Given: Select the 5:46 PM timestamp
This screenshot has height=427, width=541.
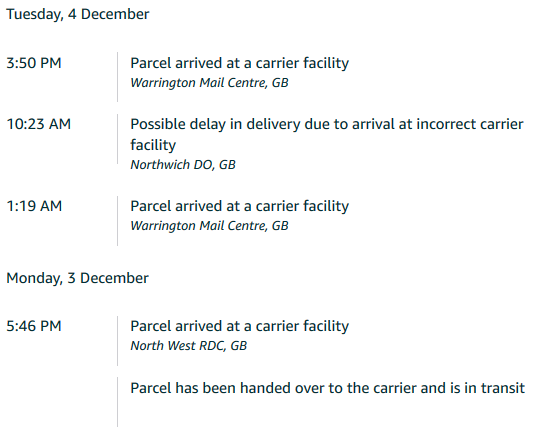Looking at the screenshot, I should click(x=34, y=326).
